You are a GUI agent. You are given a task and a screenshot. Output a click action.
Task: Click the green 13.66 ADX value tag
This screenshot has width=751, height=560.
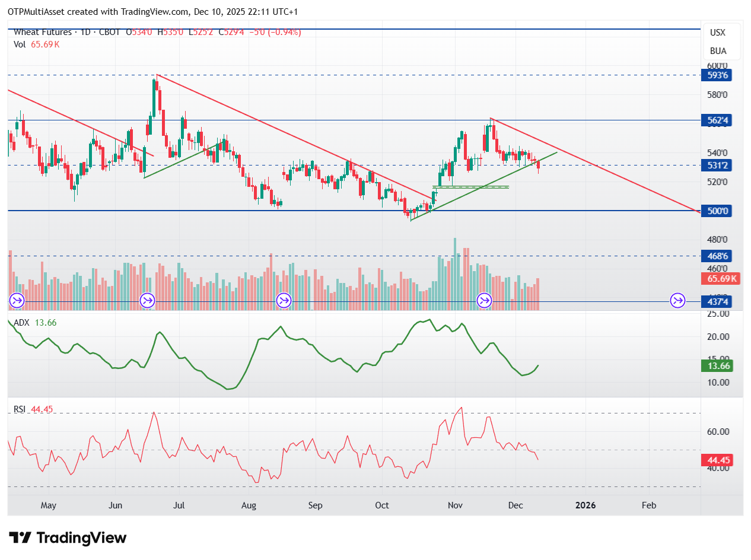pos(717,365)
